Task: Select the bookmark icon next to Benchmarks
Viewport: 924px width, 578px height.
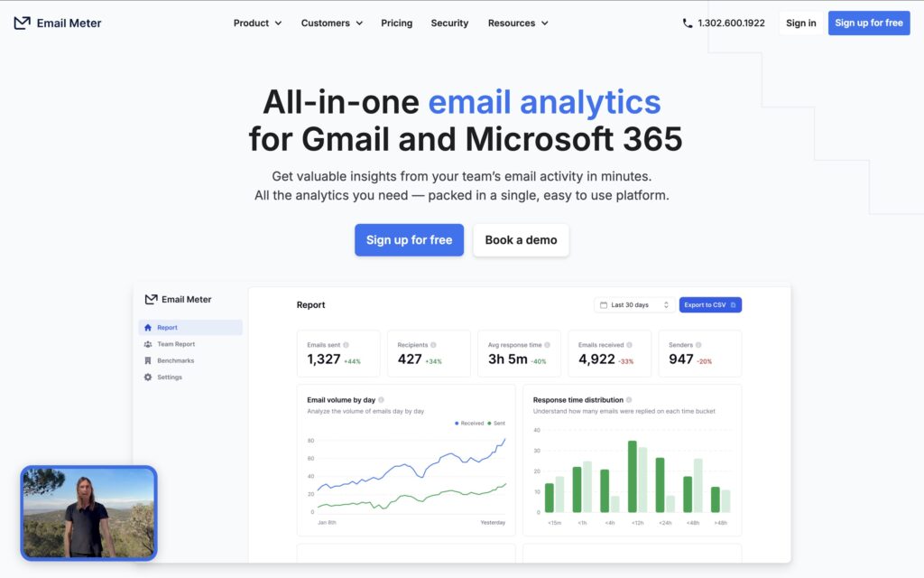Action: coord(148,360)
